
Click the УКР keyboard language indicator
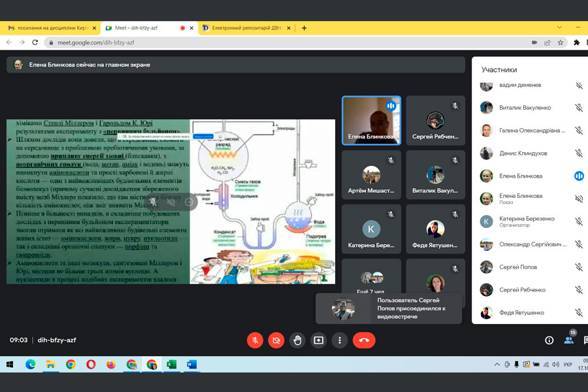click(x=568, y=365)
